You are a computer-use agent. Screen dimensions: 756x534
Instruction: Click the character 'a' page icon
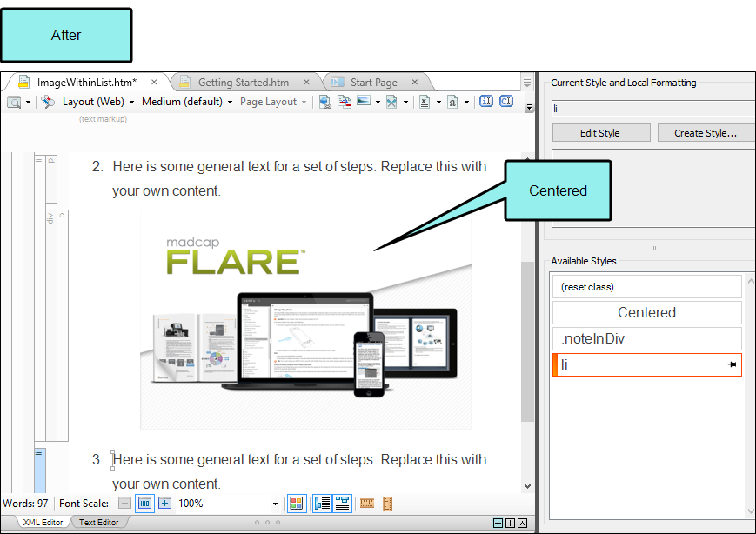(452, 102)
